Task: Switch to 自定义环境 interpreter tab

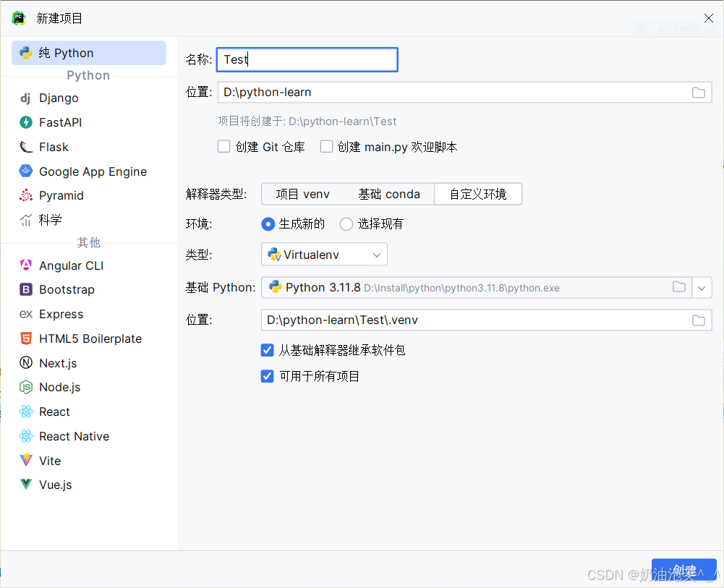Action: 478,194
